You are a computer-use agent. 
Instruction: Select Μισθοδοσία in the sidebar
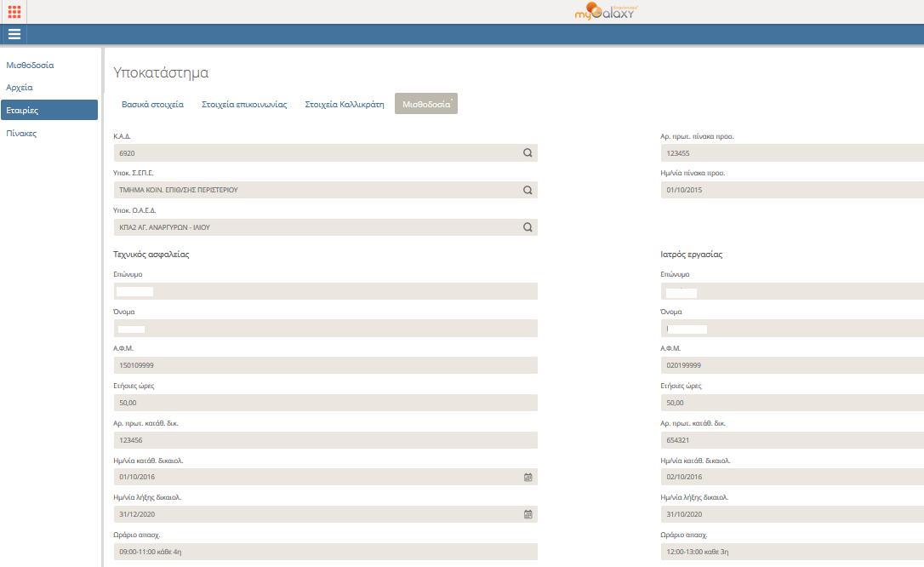(30, 65)
